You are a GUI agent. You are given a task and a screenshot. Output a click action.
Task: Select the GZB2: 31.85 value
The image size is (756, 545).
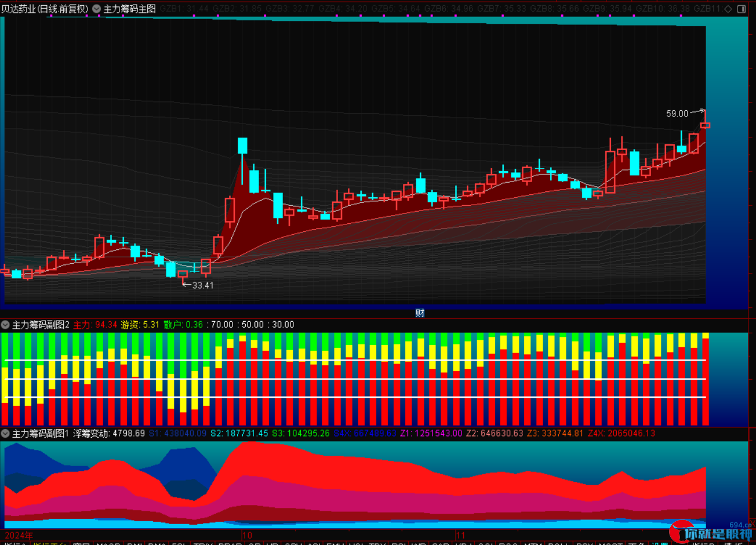pos(237,9)
